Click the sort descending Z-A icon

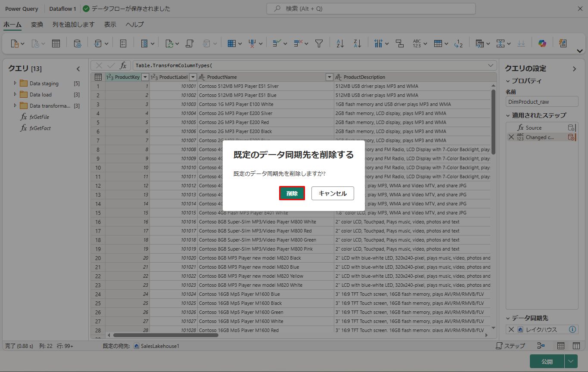point(357,43)
